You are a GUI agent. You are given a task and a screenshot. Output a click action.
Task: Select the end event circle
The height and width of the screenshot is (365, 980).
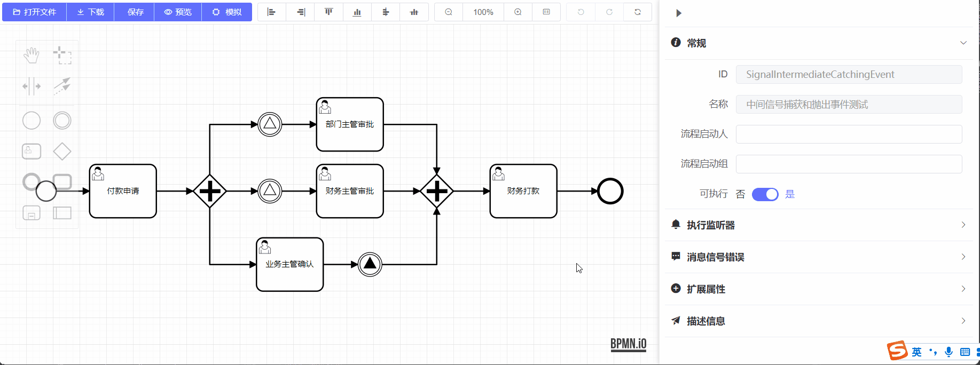[610, 191]
